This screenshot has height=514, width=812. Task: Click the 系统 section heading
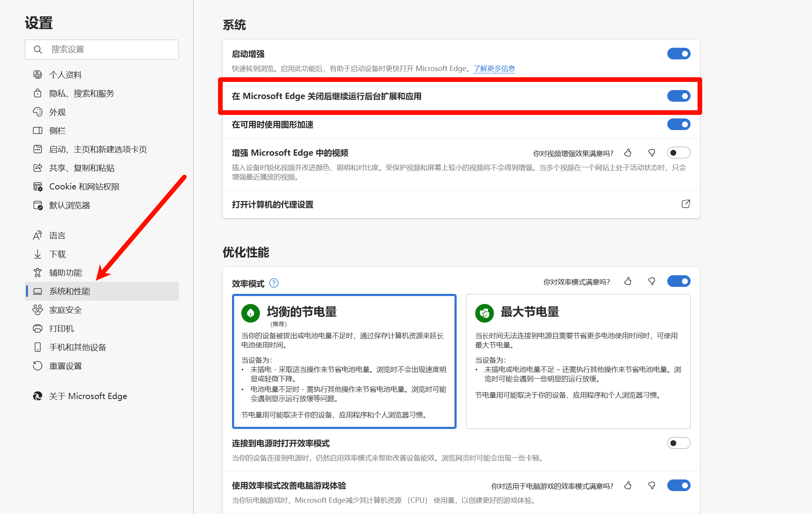click(x=234, y=25)
